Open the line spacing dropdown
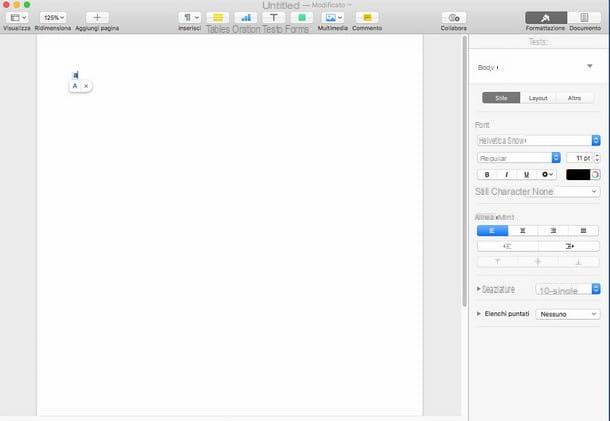Screen dimensions: 610x421 568,289
